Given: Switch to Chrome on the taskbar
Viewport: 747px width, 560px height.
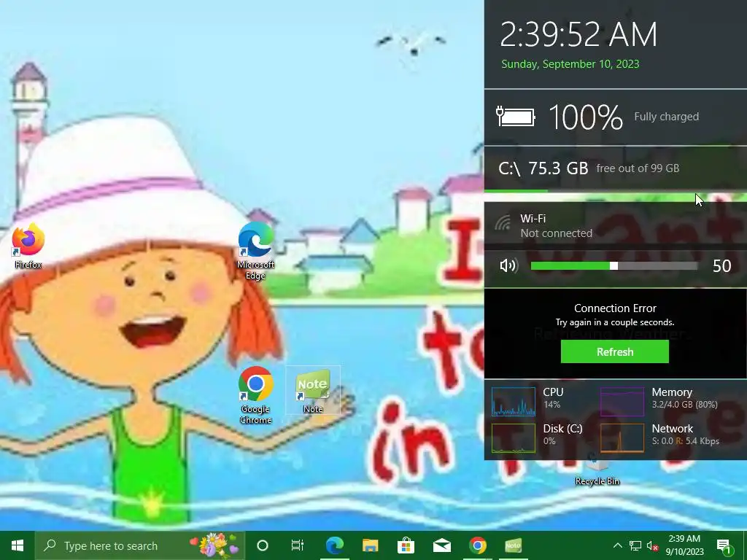Looking at the screenshot, I should pos(477,545).
